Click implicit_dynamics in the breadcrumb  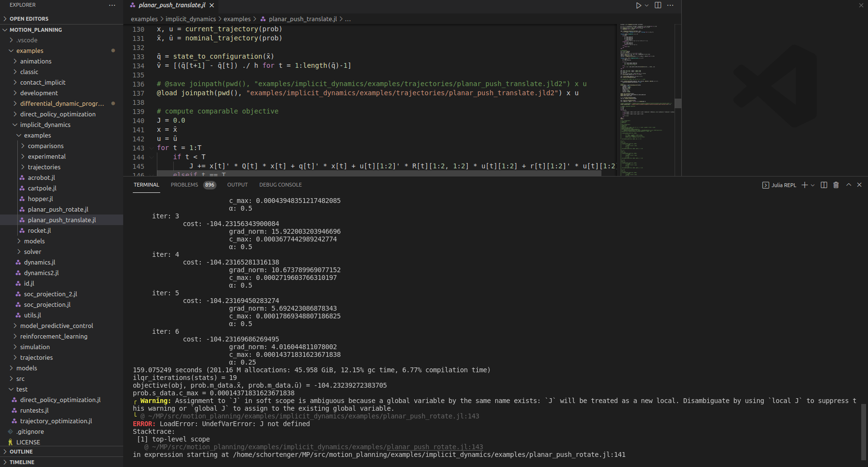click(191, 19)
